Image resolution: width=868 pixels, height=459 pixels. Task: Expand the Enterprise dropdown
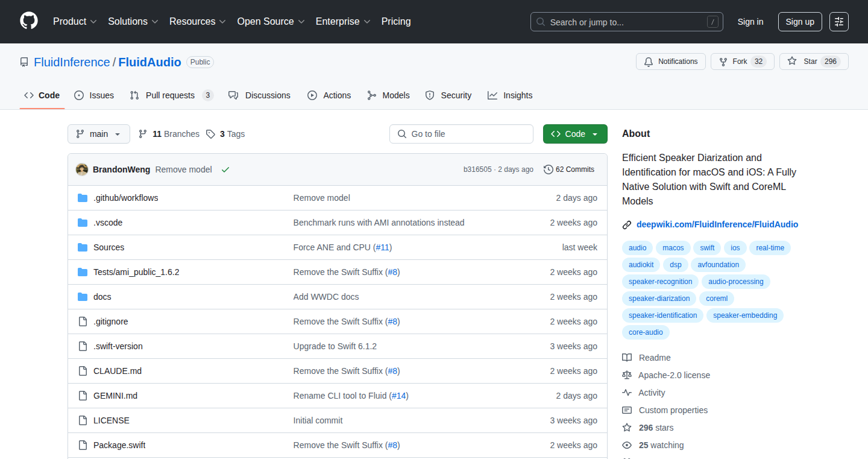[x=343, y=22]
